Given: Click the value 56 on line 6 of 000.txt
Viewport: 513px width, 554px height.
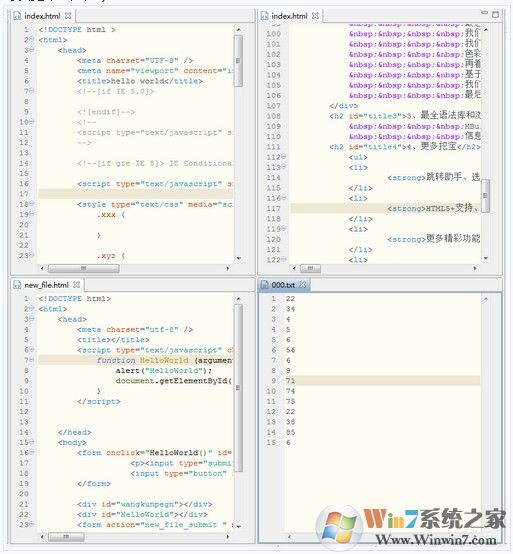Looking at the screenshot, I should pos(290,350).
